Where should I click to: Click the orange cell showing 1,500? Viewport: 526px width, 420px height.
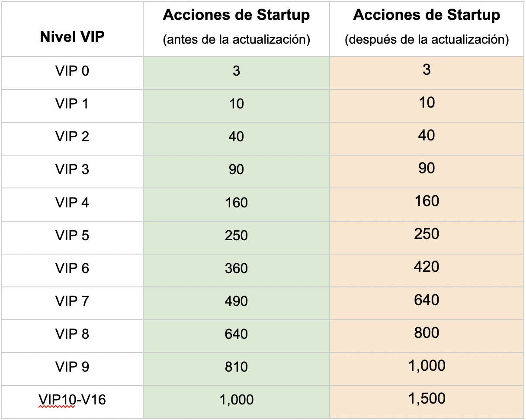coord(427,398)
